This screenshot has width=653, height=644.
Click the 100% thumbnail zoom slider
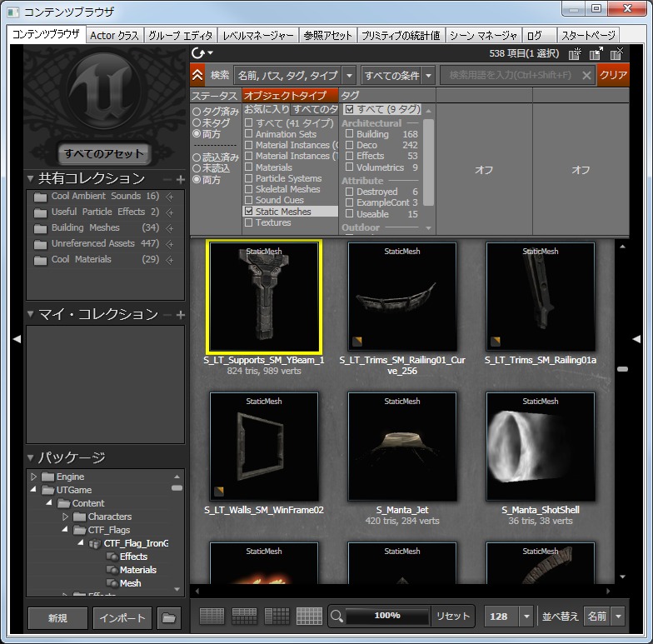[386, 617]
